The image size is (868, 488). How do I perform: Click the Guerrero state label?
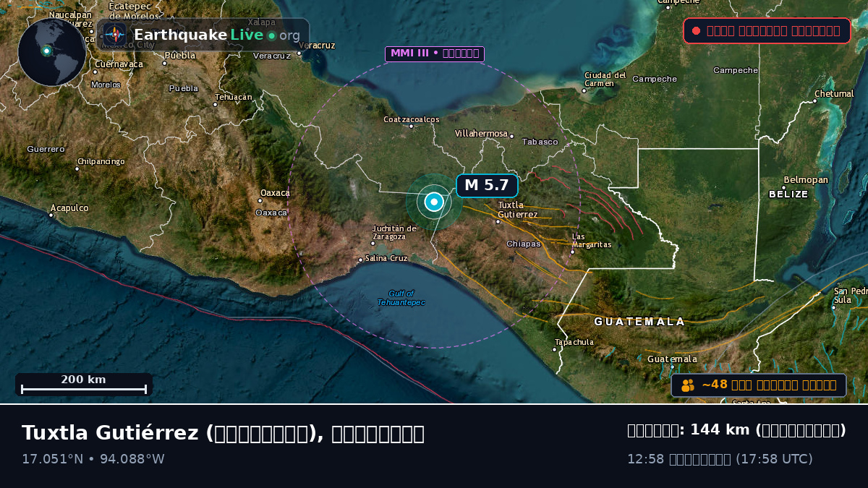coord(46,149)
